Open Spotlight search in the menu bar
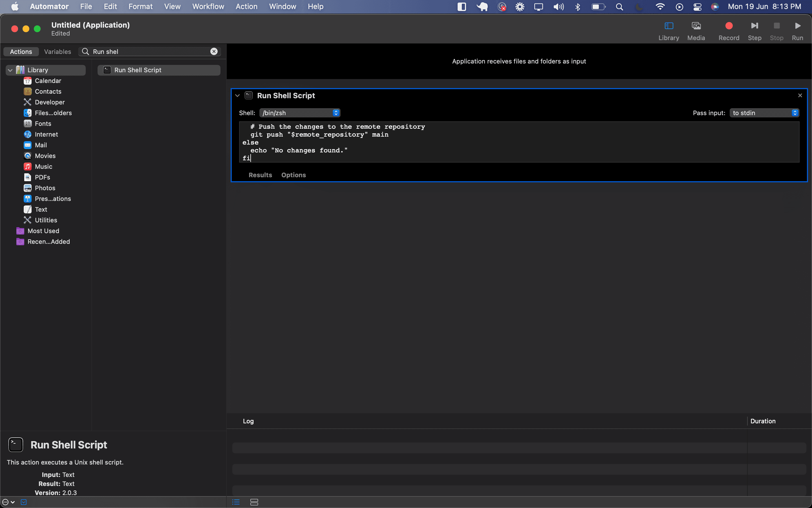The width and height of the screenshot is (812, 508). point(619,7)
